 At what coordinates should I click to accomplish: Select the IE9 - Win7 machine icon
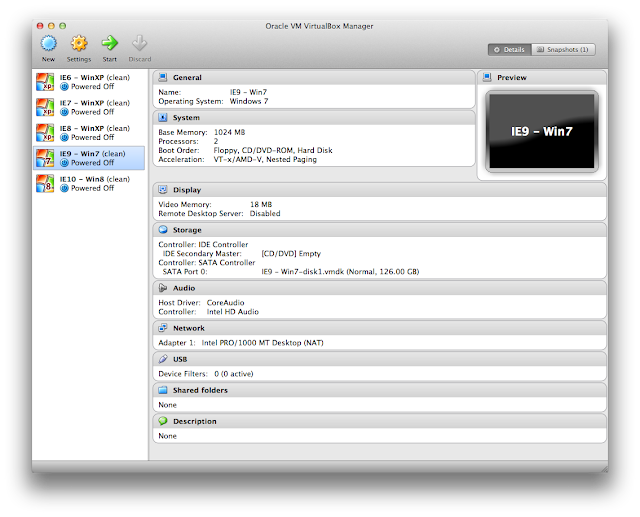click(45, 158)
